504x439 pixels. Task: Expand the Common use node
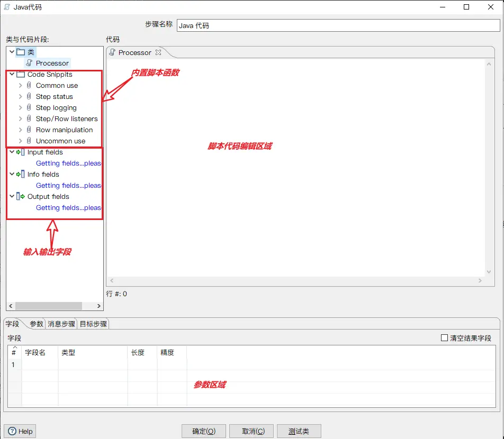(20, 86)
